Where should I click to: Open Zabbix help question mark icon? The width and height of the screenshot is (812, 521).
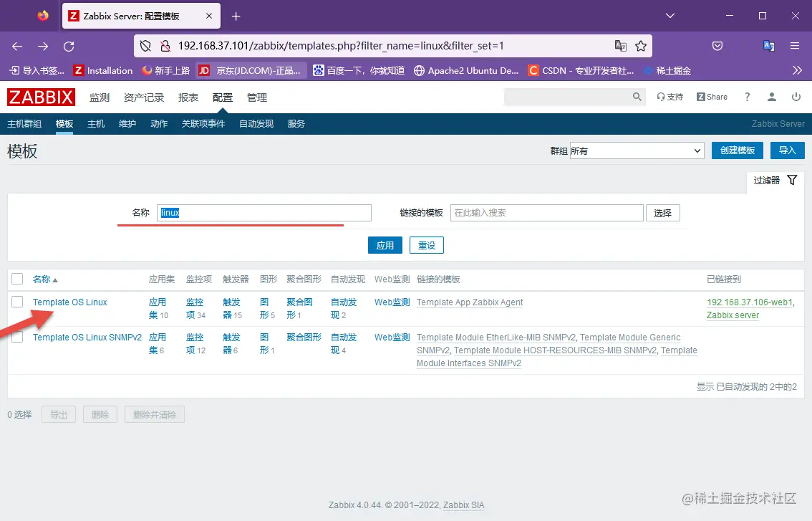[x=748, y=96]
